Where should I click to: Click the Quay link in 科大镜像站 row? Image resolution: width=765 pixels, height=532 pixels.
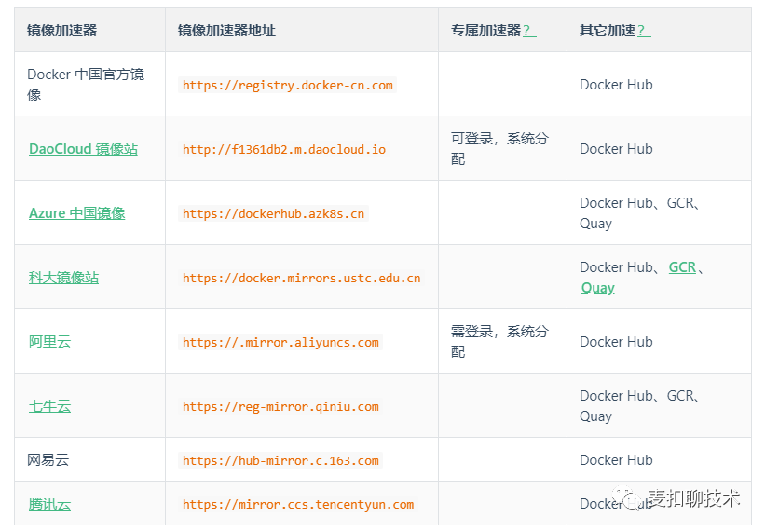point(597,288)
